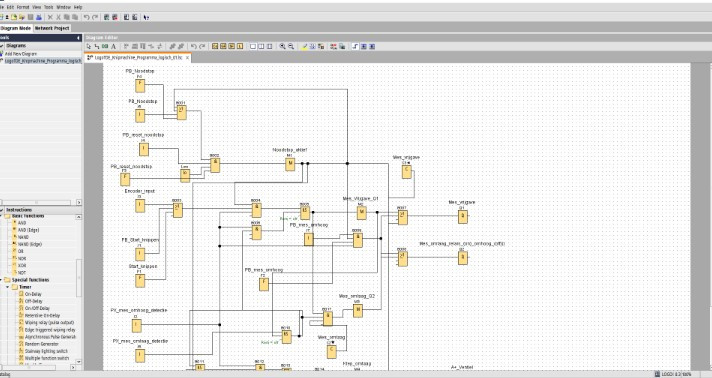Viewport: 712px width, 378px height.
Task: Collapse the Timer folder
Action: 8,287
